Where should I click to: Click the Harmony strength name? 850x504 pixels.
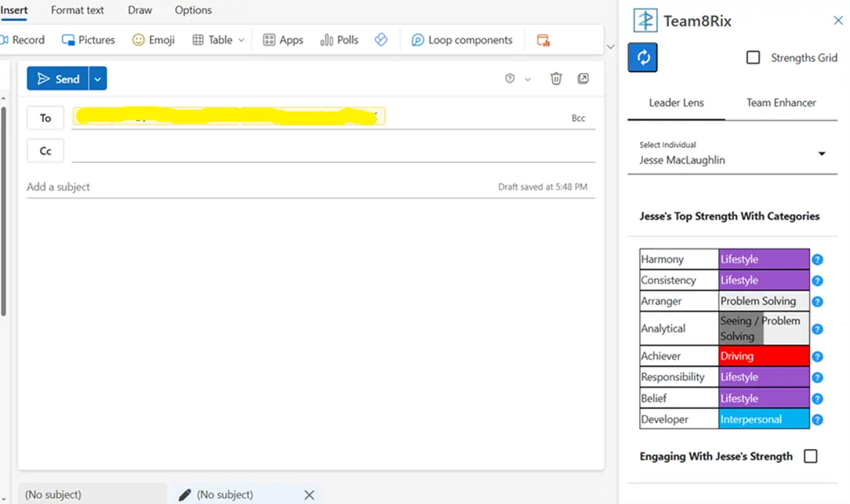coord(662,259)
